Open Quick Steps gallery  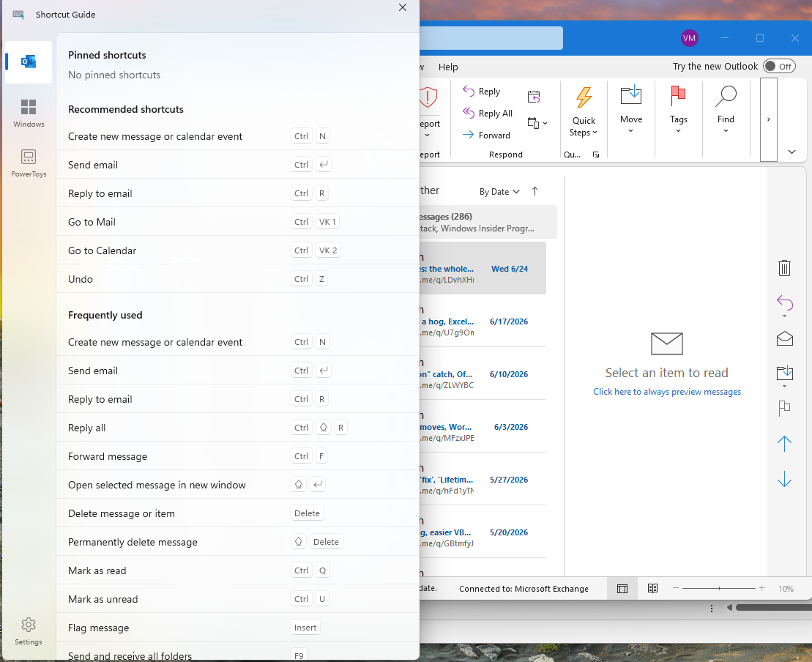(584, 113)
